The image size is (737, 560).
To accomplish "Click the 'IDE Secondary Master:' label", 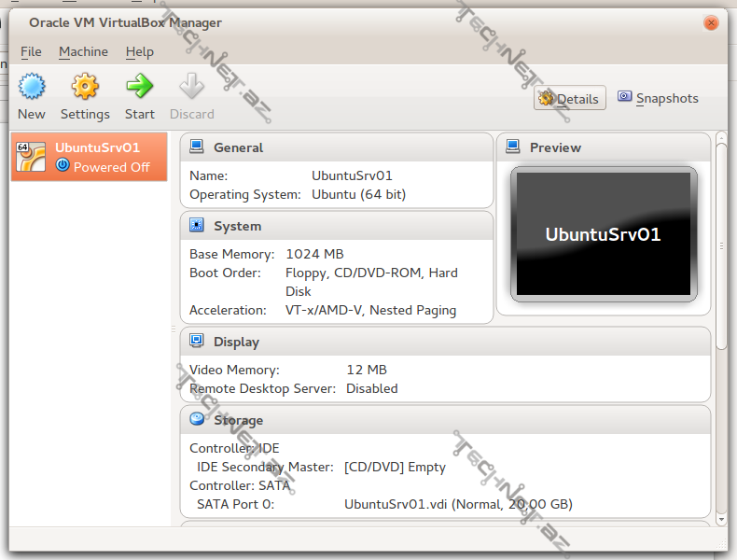I will [265, 468].
